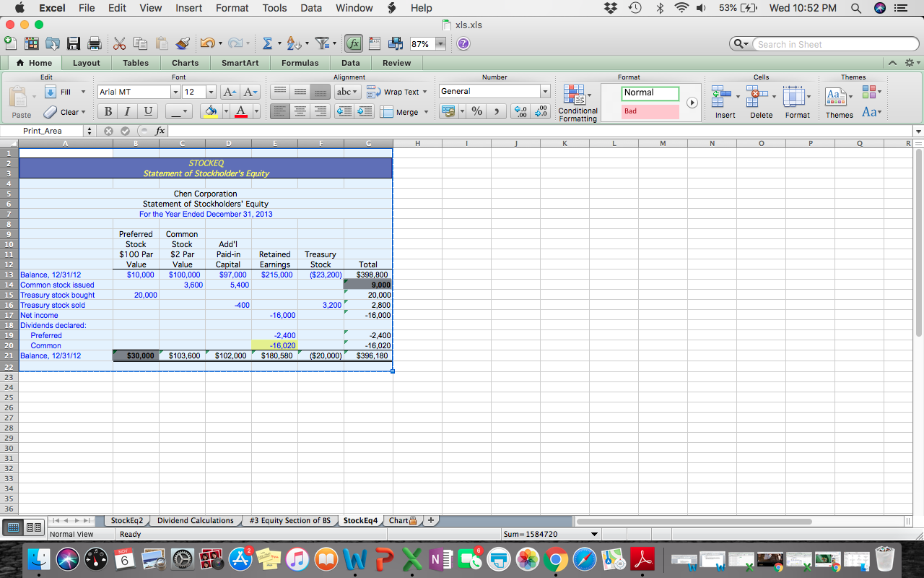Sort A to Z using sort icon
The height and width of the screenshot is (578, 924).
click(293, 43)
